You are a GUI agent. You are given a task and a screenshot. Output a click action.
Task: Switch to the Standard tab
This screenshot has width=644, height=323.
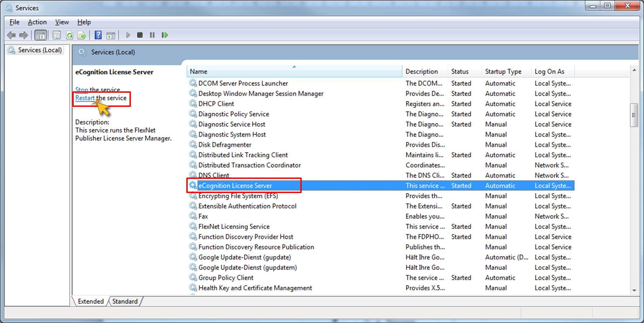click(125, 301)
